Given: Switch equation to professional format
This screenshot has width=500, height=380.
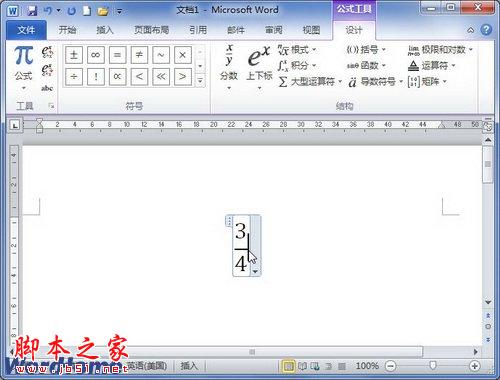Looking at the screenshot, I should [47, 52].
